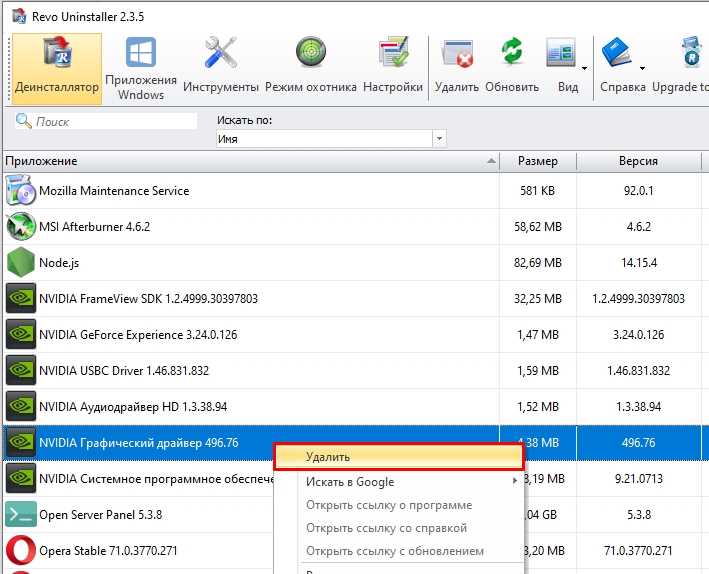Sort by the Версия column header
The height and width of the screenshot is (574, 709).
pyautogui.click(x=638, y=161)
